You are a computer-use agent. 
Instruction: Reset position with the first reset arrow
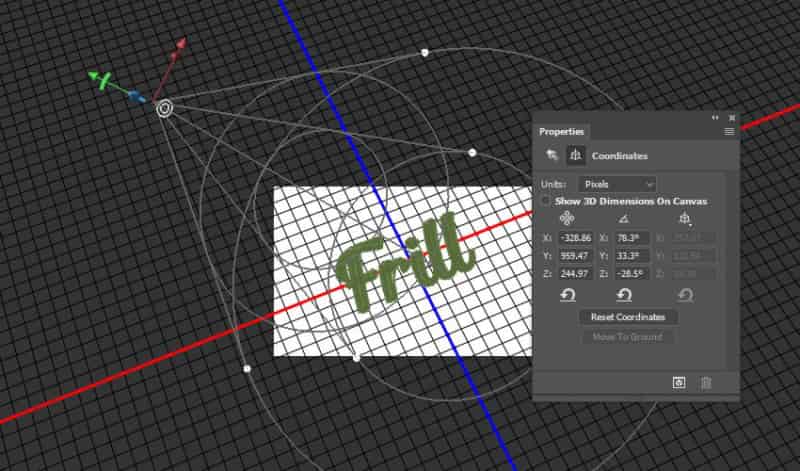(x=567, y=295)
